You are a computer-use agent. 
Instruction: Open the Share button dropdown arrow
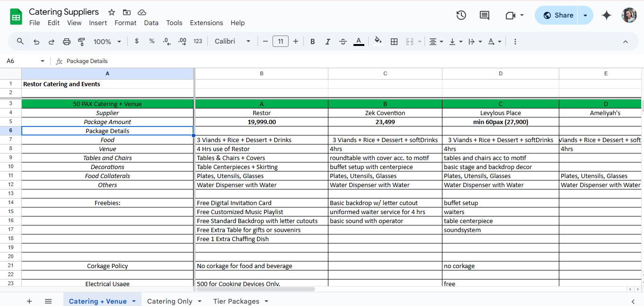(x=585, y=15)
